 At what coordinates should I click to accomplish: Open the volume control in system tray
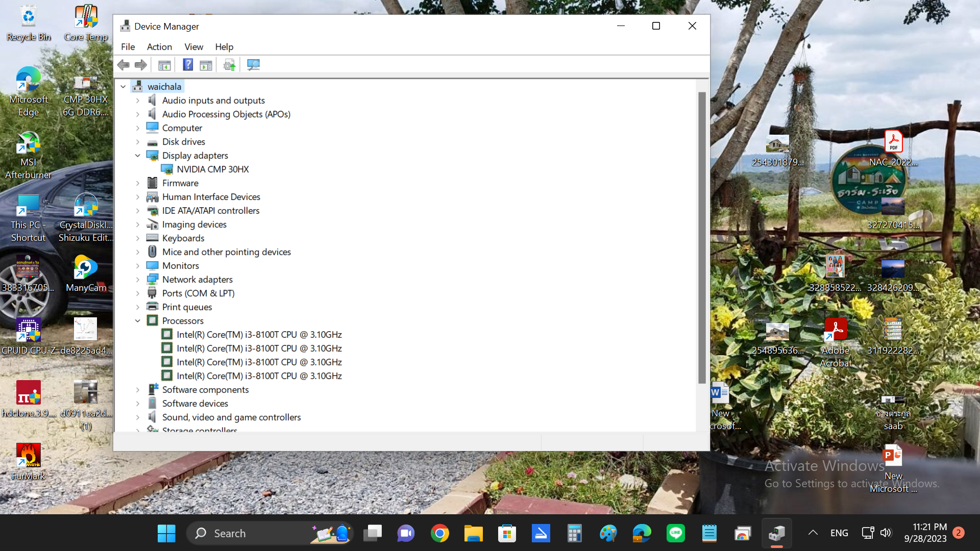(886, 533)
